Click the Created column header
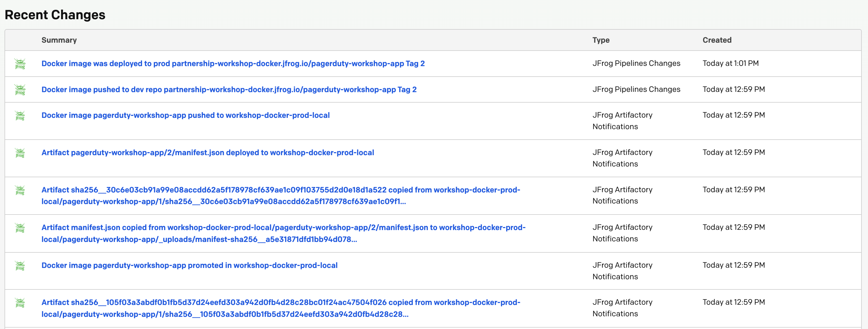Screen dimensions: 868x329 click(717, 40)
